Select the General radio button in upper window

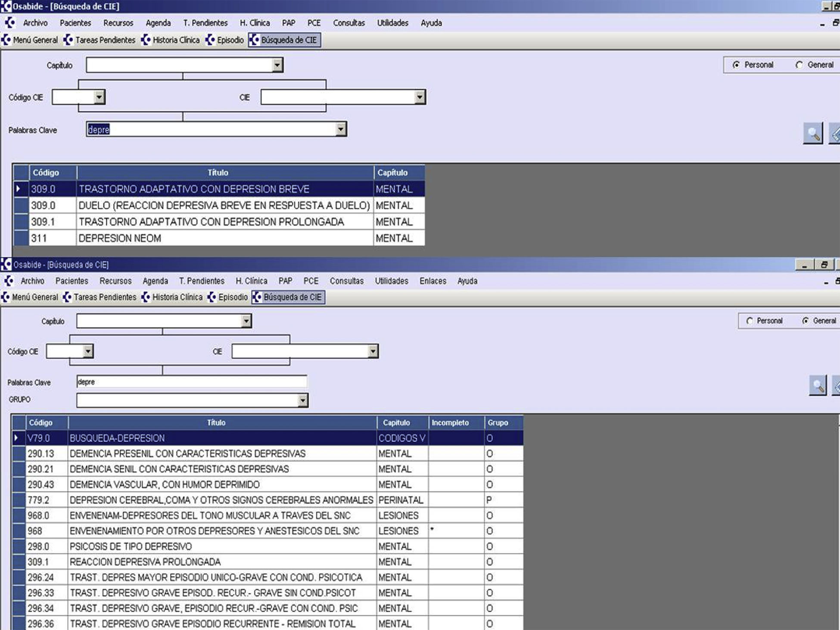799,65
